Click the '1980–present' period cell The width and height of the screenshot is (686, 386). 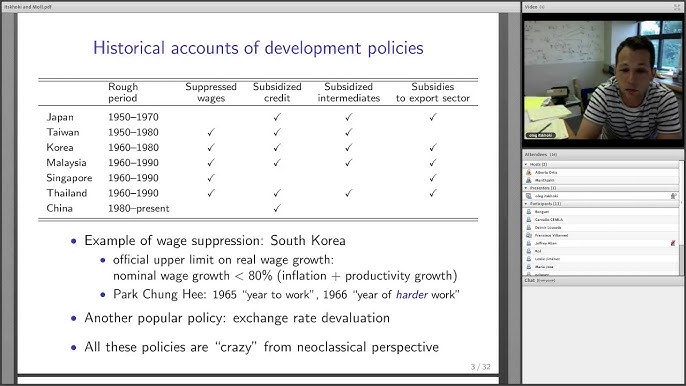(x=139, y=208)
